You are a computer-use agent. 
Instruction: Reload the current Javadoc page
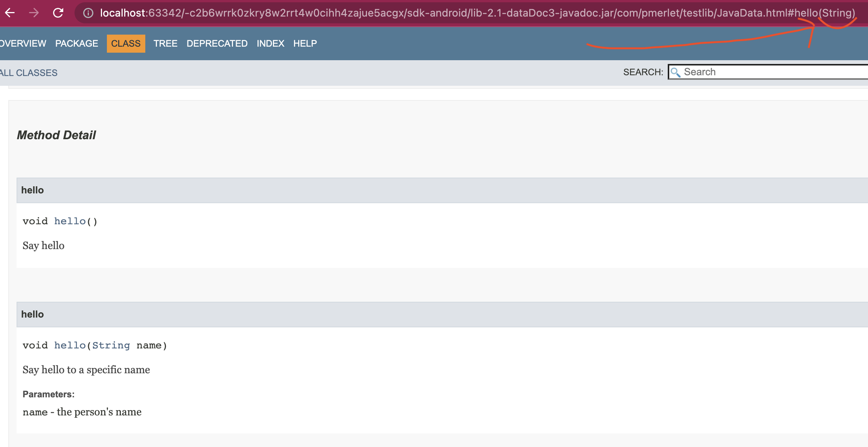(58, 12)
